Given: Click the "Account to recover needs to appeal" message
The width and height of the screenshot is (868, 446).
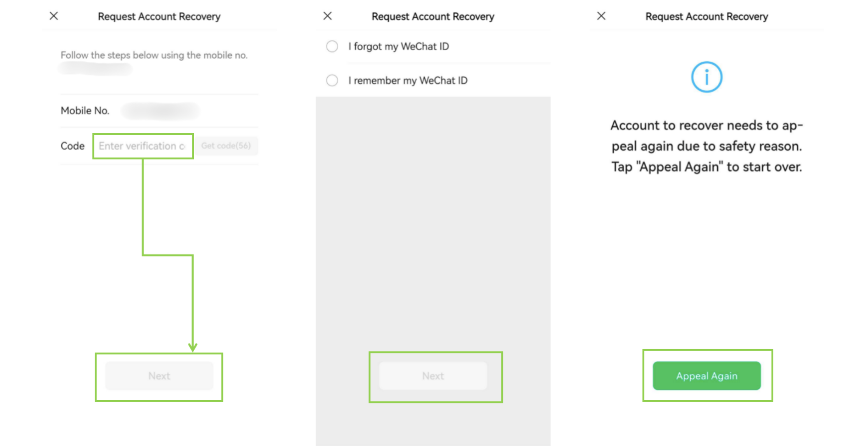Looking at the screenshot, I should tap(706, 146).
